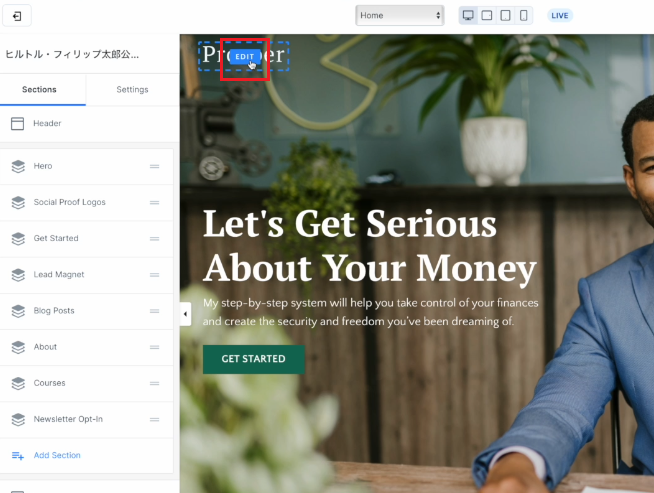
Task: Click the drag handle for Social Proof Logos
Action: (155, 202)
